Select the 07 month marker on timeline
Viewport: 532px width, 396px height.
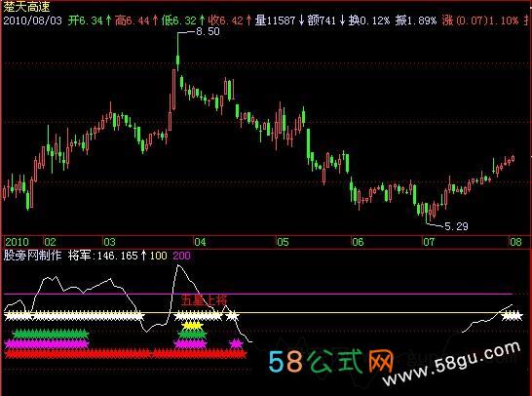click(429, 242)
